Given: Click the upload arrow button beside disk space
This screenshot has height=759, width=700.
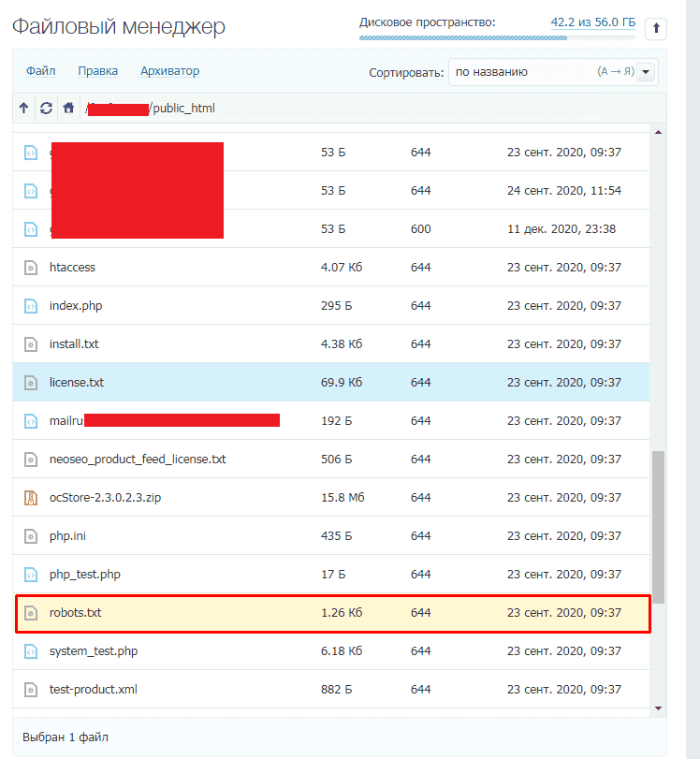Looking at the screenshot, I should 656,28.
